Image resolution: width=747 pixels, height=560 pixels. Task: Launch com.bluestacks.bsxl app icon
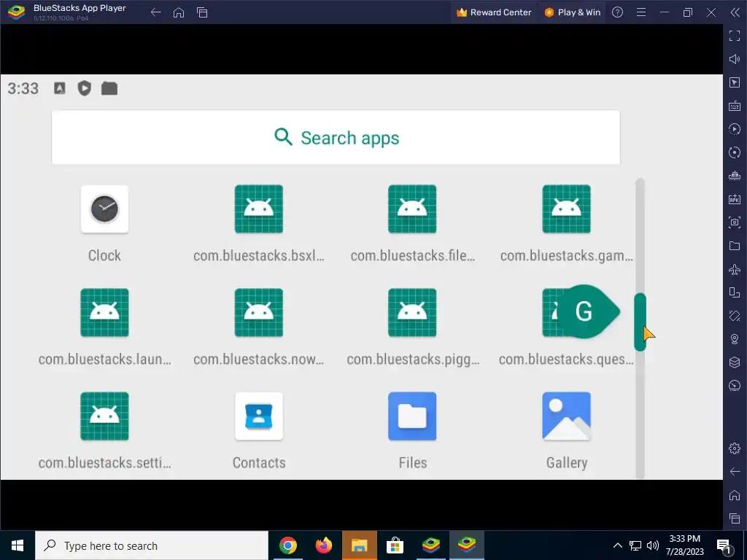point(259,209)
